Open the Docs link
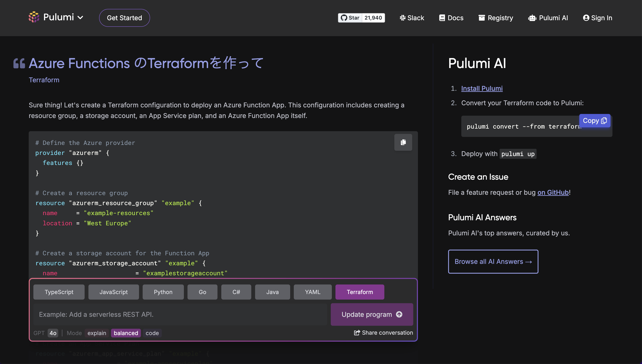Image resolution: width=642 pixels, height=364 pixels. point(451,18)
